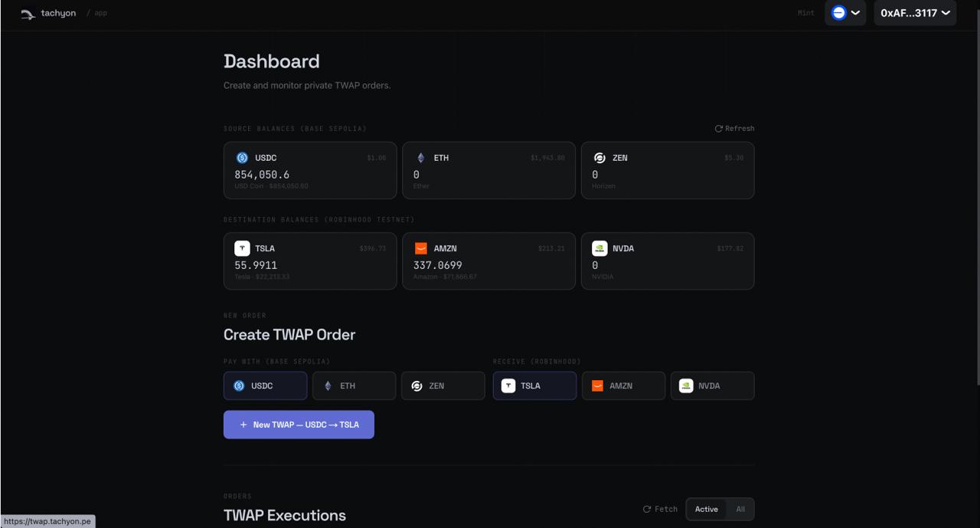This screenshot has width=980, height=528.
Task: Open the network selector dropdown
Action: pyautogui.click(x=845, y=13)
